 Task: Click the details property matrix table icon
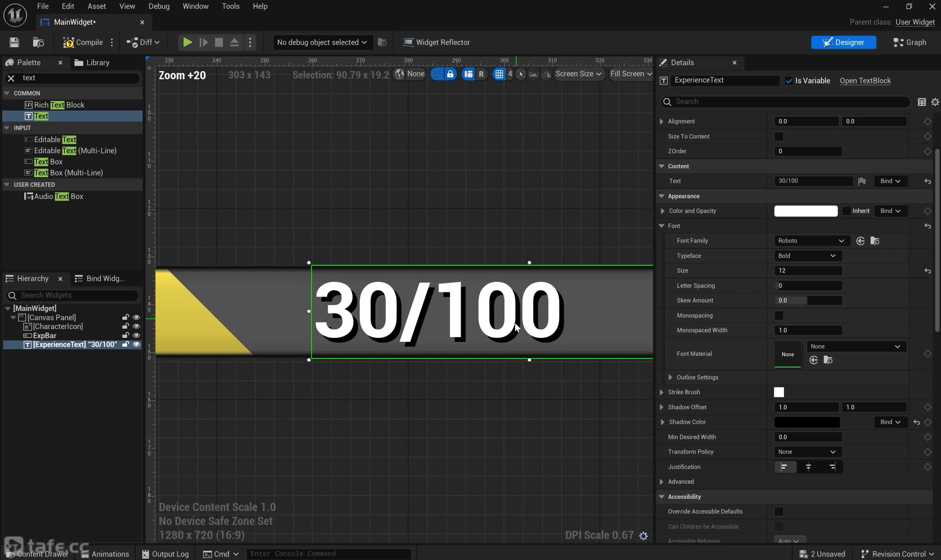click(922, 102)
